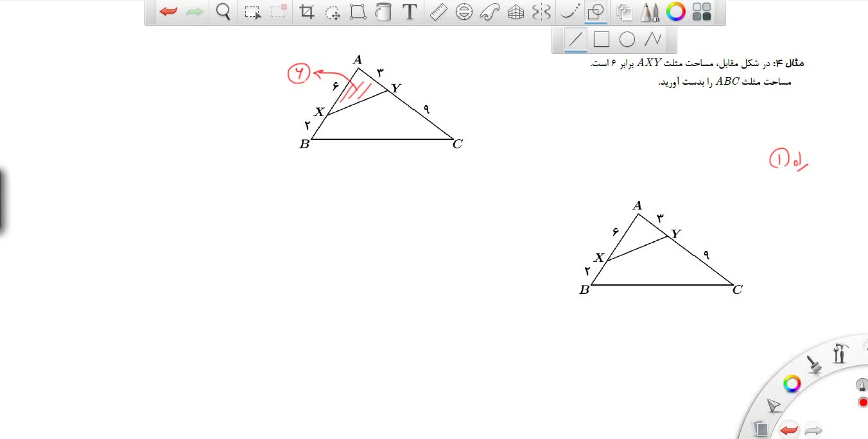Choose the Oval draw style
The height and width of the screenshot is (439, 868).
click(627, 40)
